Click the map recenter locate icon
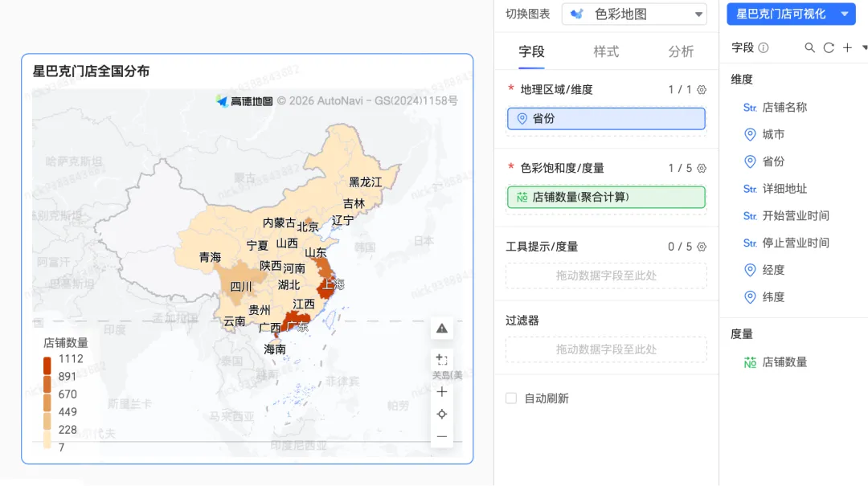The image size is (868, 486). (x=442, y=414)
